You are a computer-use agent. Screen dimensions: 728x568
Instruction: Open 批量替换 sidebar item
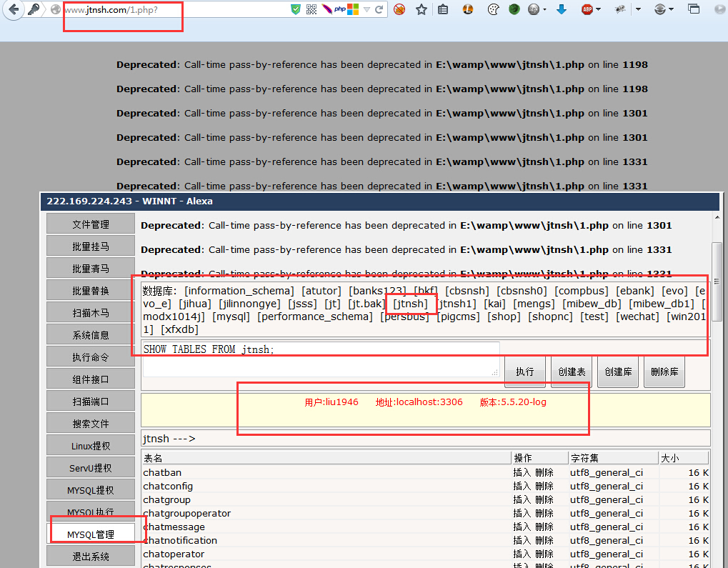91,291
